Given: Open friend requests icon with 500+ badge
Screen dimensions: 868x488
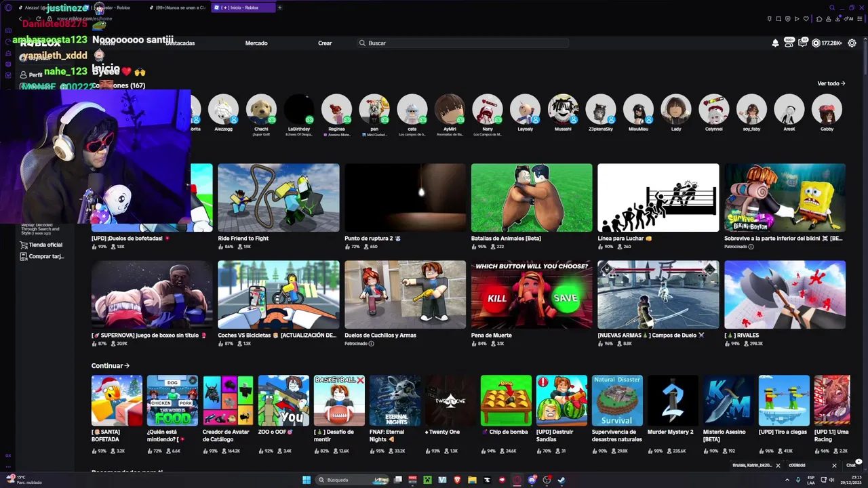Looking at the screenshot, I should click(x=789, y=42).
